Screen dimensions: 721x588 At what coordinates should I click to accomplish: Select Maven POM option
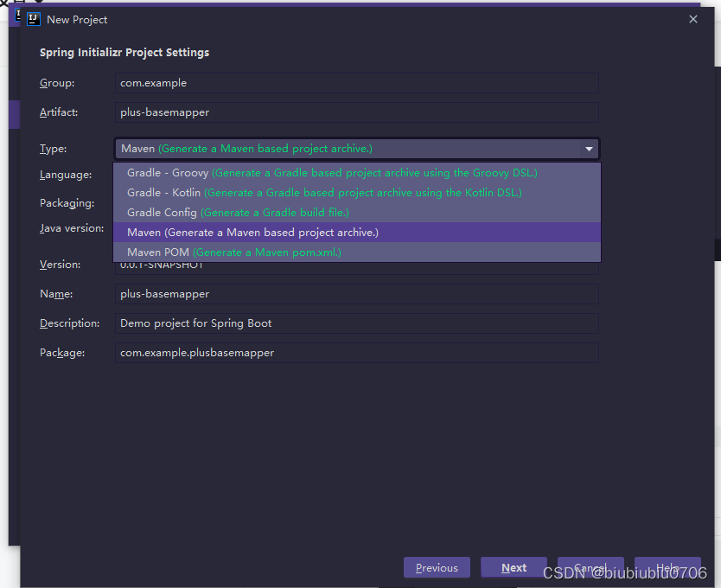[357, 252]
